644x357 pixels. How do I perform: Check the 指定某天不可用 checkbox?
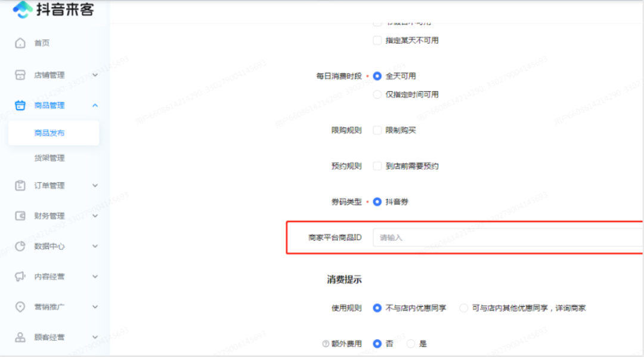pos(377,41)
